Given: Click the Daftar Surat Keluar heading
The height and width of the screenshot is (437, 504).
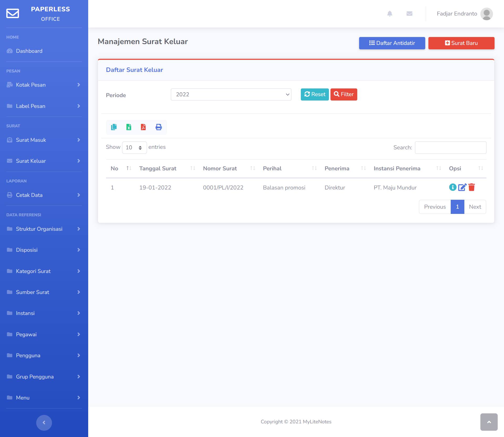Looking at the screenshot, I should pyautogui.click(x=134, y=70).
